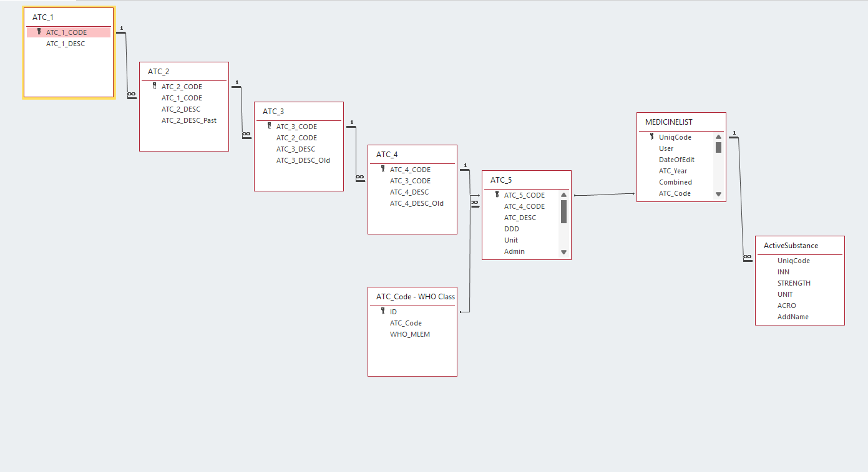Select the DateOfEdit field in MEDICINELIST
The width and height of the screenshot is (868, 472).
coord(676,160)
